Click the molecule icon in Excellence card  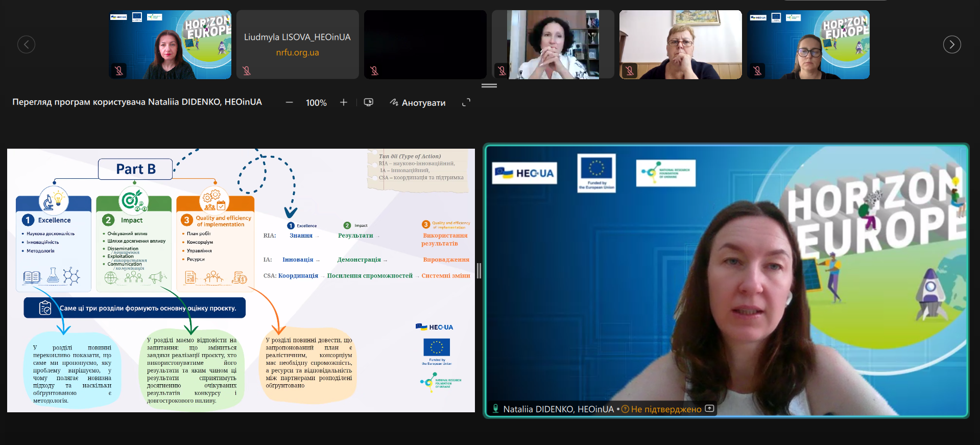point(71,276)
